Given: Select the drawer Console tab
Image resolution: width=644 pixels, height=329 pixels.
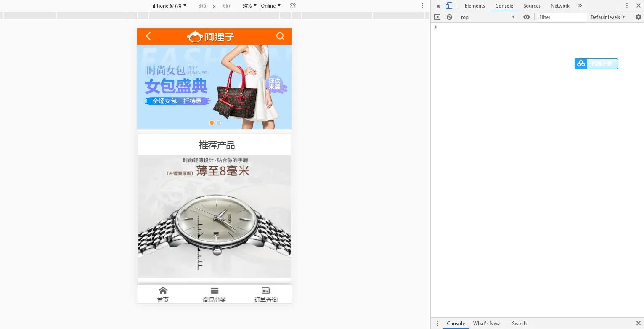Looking at the screenshot, I should click(456, 323).
